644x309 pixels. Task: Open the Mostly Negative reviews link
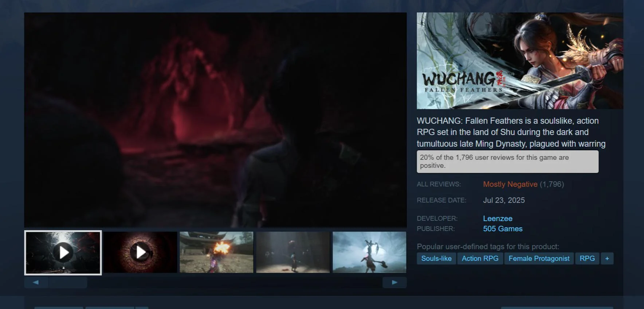tap(510, 184)
